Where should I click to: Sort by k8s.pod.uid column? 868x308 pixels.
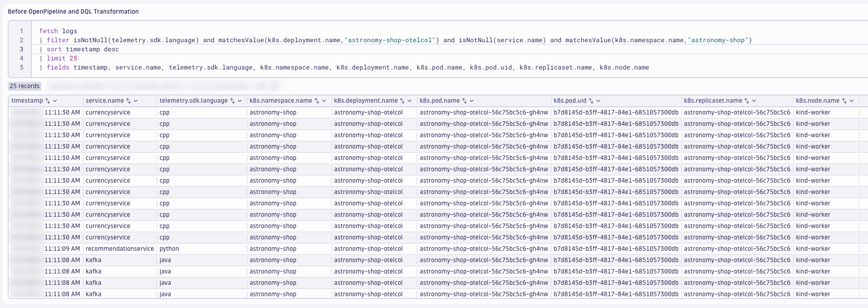[591, 101]
